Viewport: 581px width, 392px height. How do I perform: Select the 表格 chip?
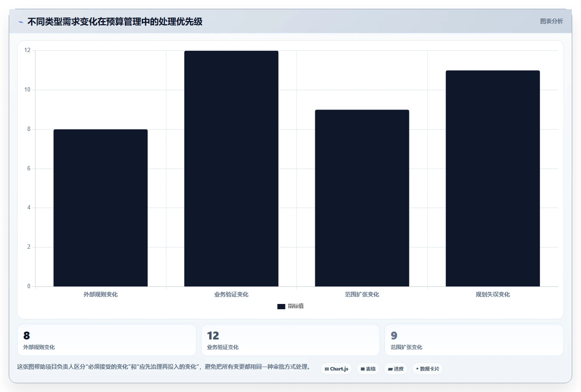coord(368,369)
